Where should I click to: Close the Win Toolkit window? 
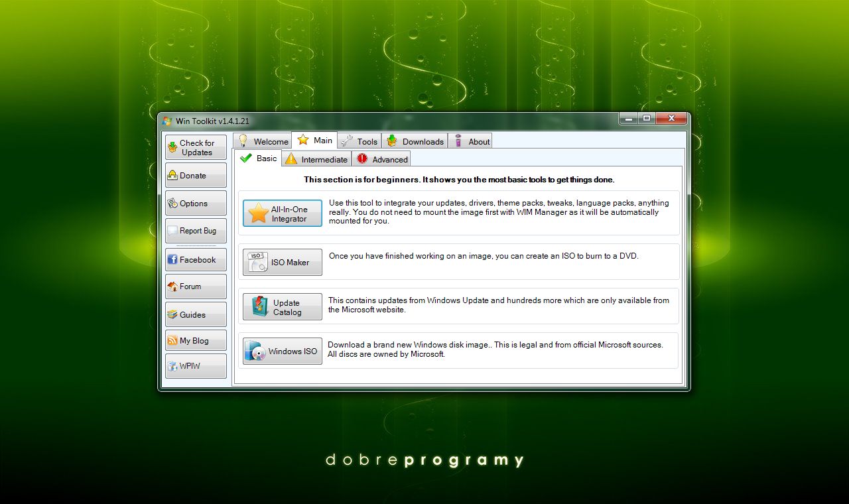pos(671,118)
